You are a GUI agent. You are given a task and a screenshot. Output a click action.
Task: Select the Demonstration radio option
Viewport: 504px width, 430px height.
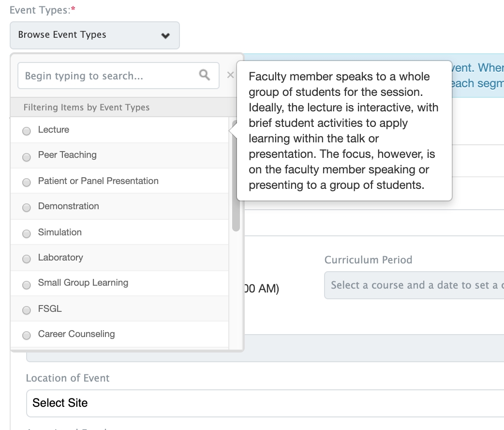(27, 207)
